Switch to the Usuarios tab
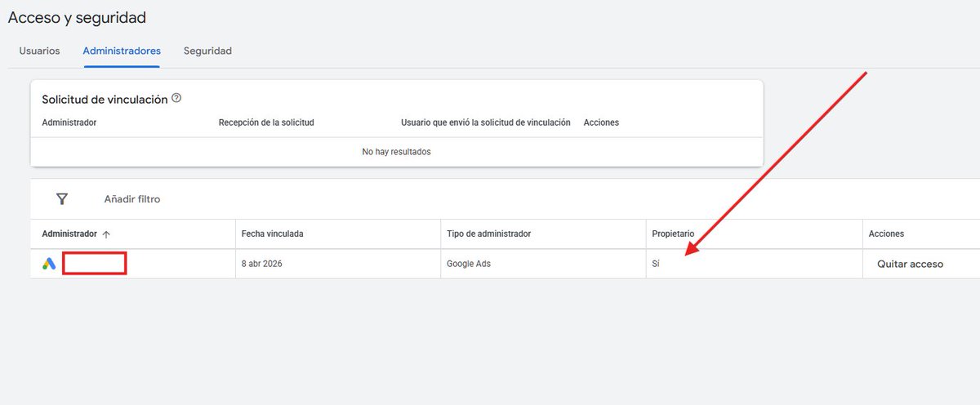Screen dimensions: 980x405 [x=39, y=51]
